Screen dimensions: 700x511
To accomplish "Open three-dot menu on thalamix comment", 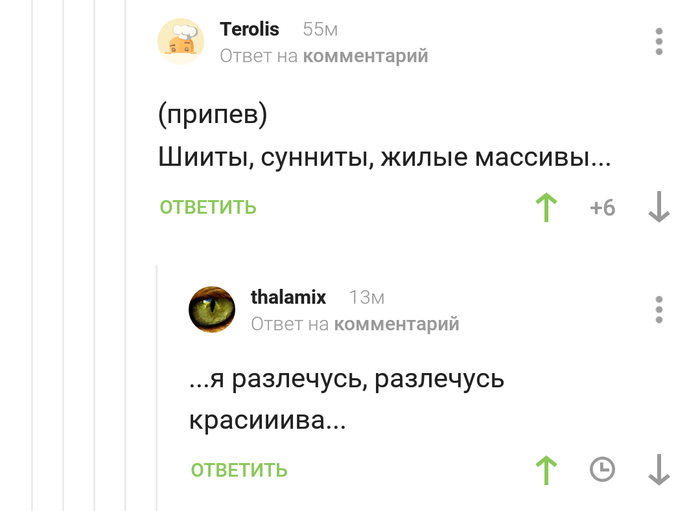I will 658,309.
